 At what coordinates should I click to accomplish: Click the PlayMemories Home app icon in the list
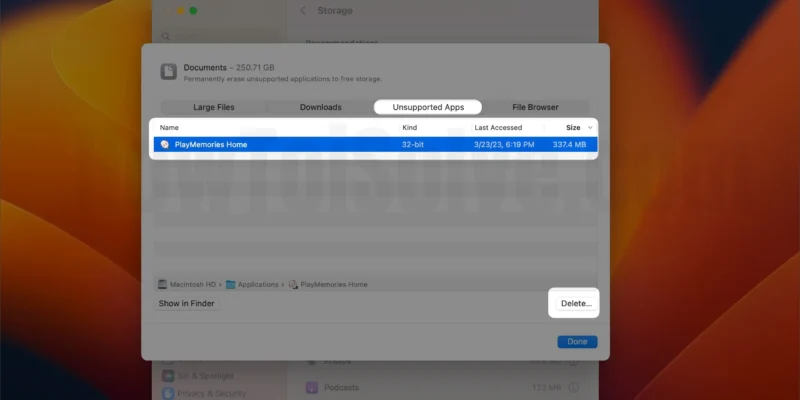[x=164, y=144]
